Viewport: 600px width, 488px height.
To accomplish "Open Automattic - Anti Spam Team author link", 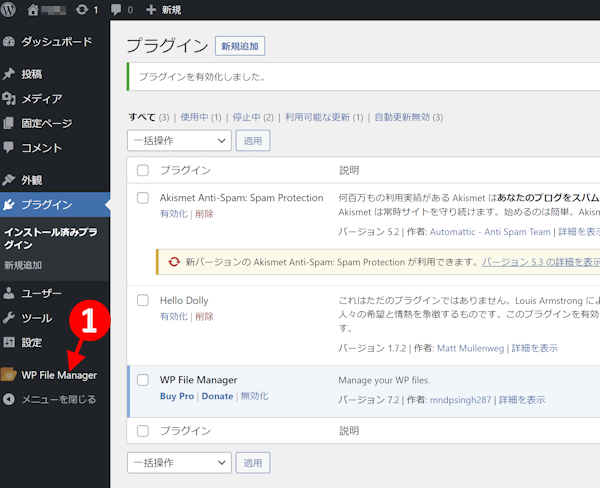I will [x=490, y=232].
